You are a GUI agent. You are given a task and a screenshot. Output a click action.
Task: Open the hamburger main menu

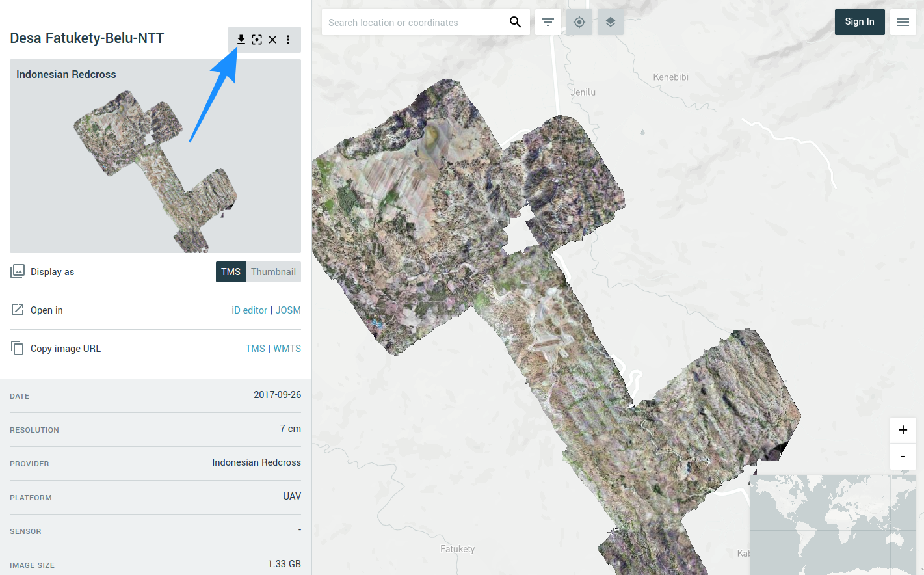(903, 22)
